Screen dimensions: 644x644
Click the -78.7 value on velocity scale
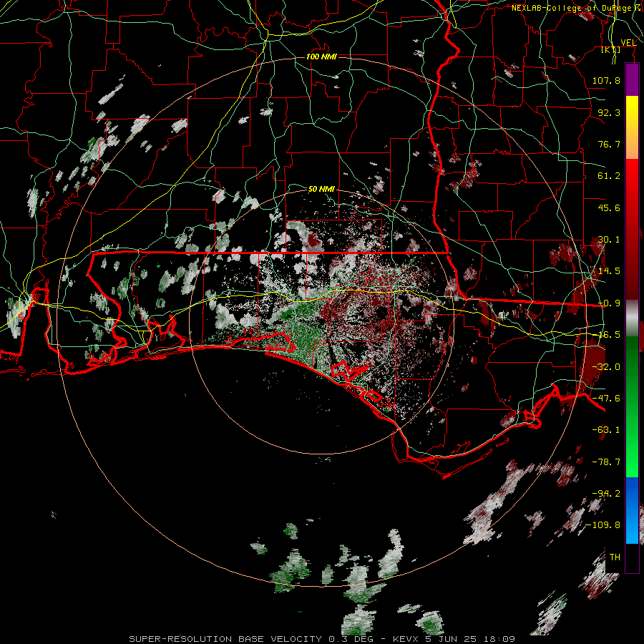tap(606, 462)
